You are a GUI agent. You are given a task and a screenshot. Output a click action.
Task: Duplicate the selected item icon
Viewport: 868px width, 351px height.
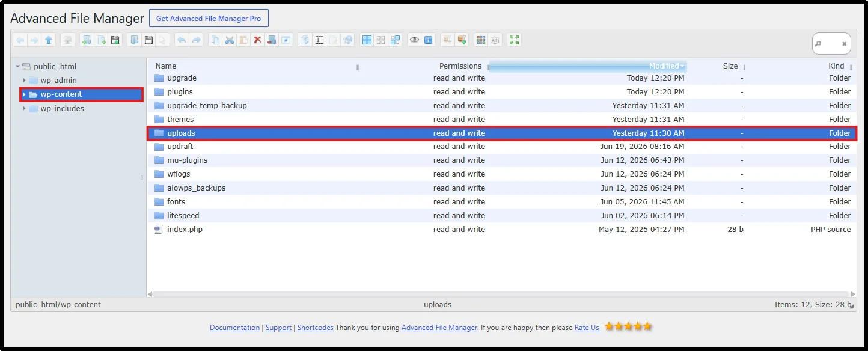pos(304,40)
